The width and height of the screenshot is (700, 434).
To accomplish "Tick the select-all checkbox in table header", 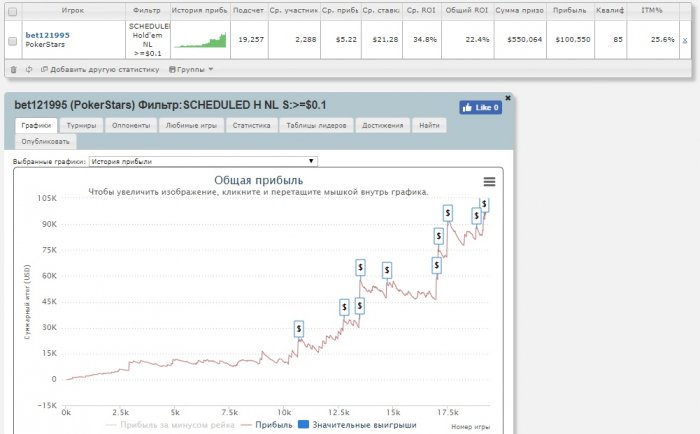I will [13, 11].
